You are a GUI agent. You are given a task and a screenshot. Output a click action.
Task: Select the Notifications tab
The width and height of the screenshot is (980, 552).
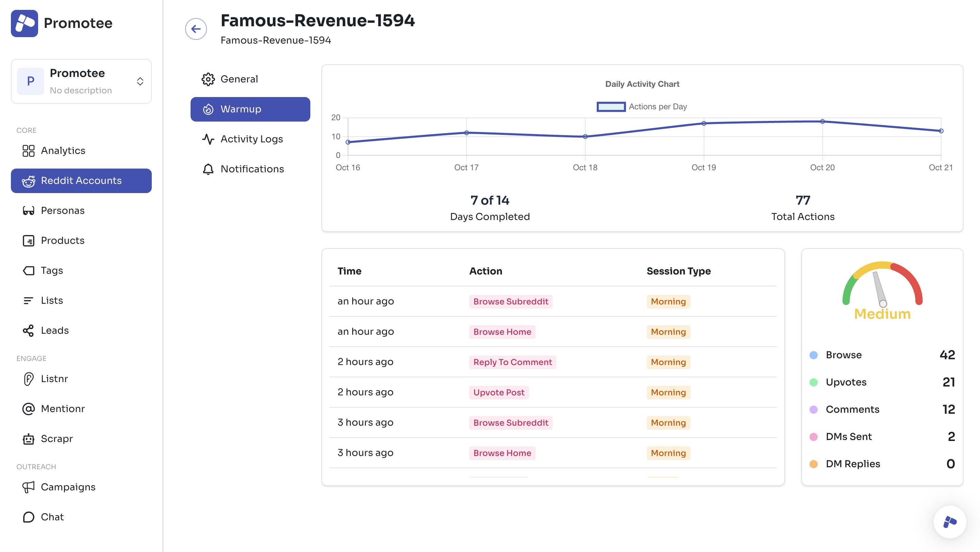[x=252, y=169]
